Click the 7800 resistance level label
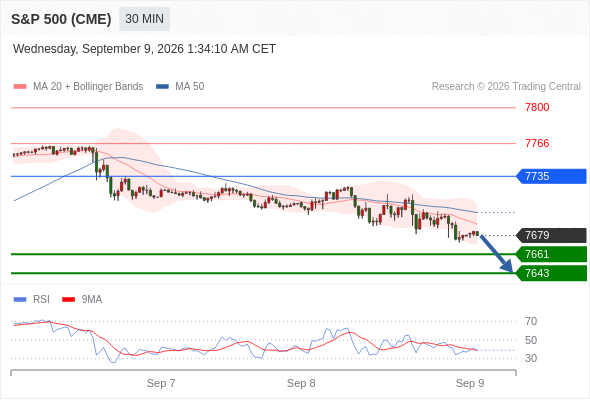 (537, 108)
